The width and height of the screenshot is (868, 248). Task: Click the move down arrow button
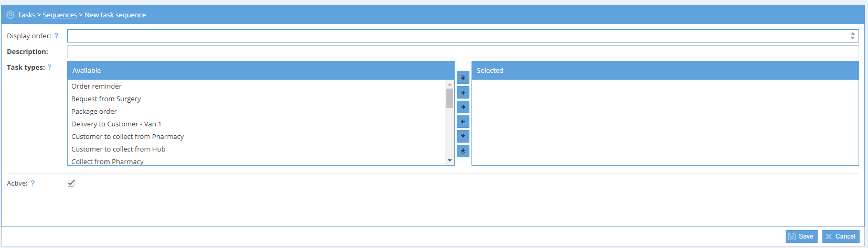point(463,136)
